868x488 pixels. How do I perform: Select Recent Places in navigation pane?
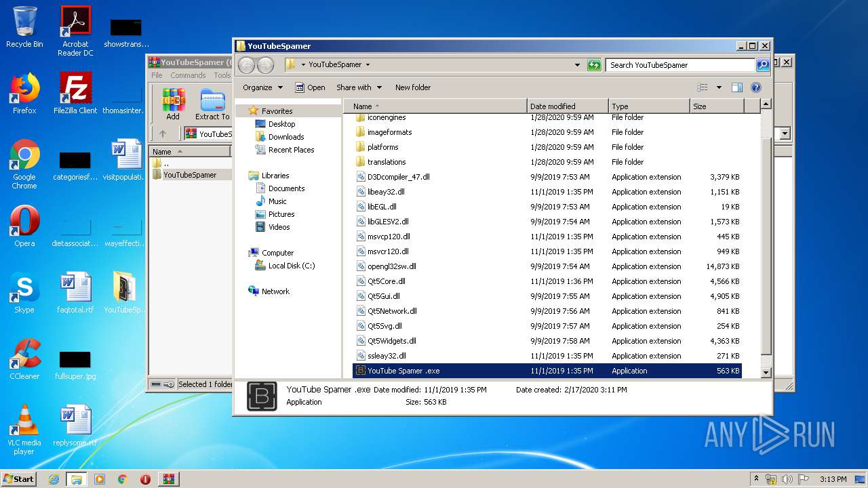pyautogui.click(x=291, y=150)
